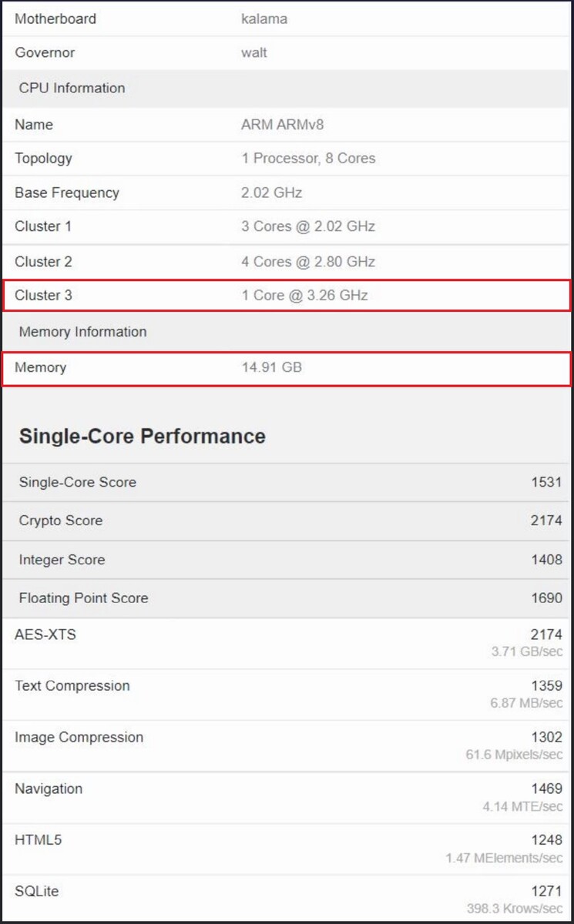Click the Navigation benchmark score 1469
The width and height of the screenshot is (574, 924).
[x=545, y=788]
